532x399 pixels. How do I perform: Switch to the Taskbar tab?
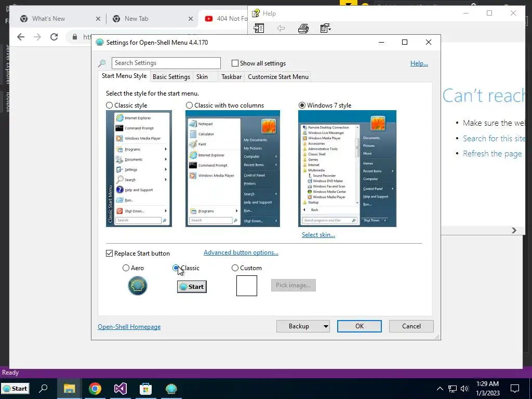231,77
